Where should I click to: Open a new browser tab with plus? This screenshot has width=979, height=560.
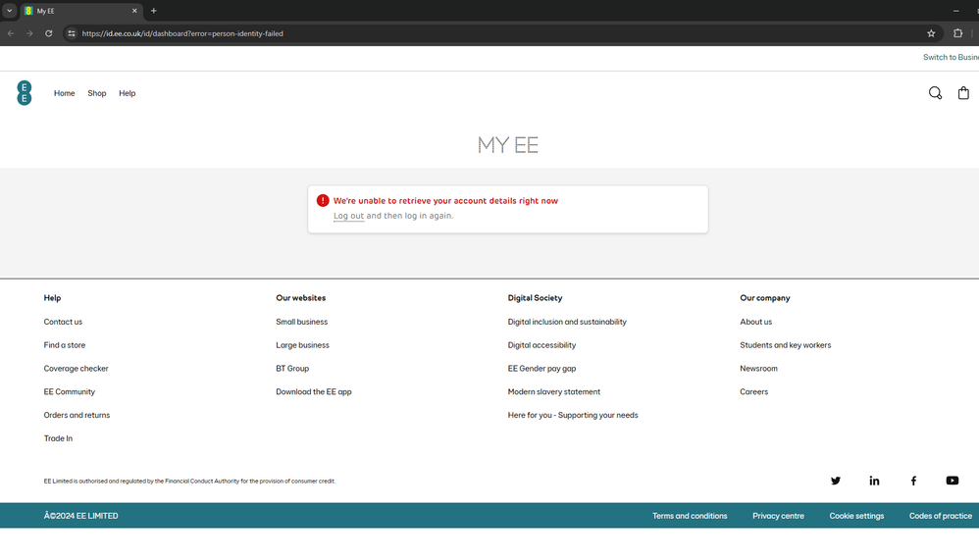point(154,11)
